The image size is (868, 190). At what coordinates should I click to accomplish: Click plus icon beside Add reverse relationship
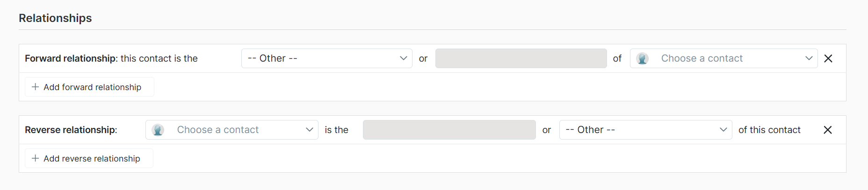coord(35,158)
